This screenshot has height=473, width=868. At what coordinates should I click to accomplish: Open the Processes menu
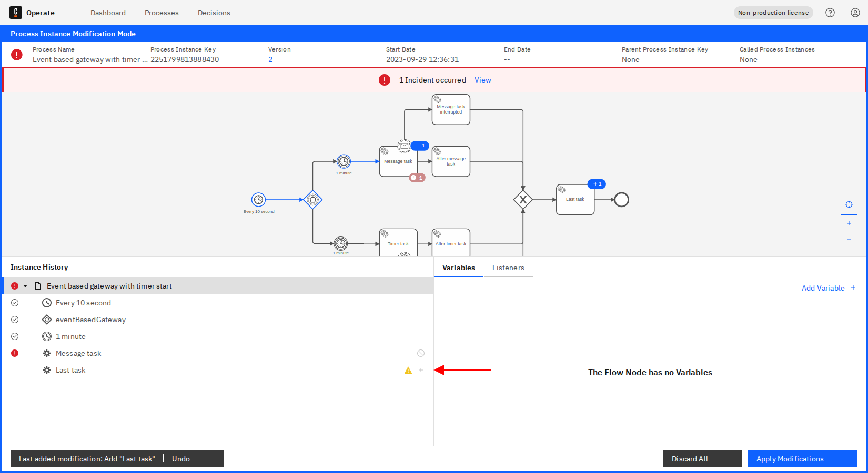click(162, 13)
